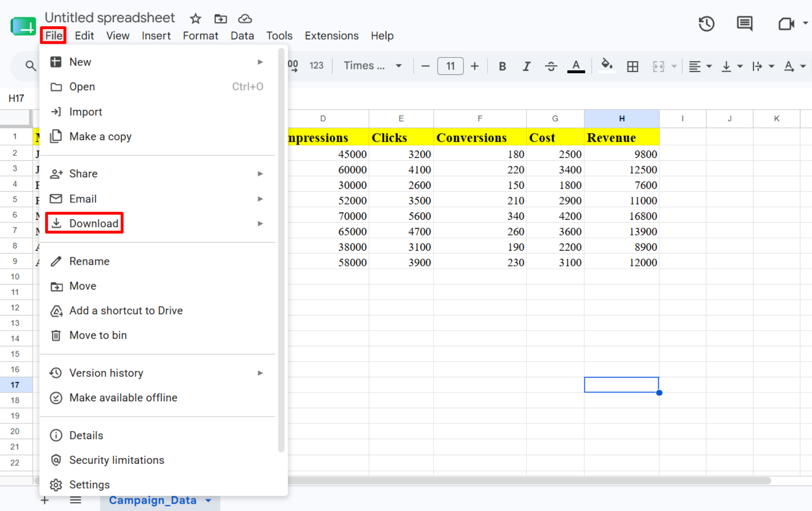Click the font size field showing 11

450,66
